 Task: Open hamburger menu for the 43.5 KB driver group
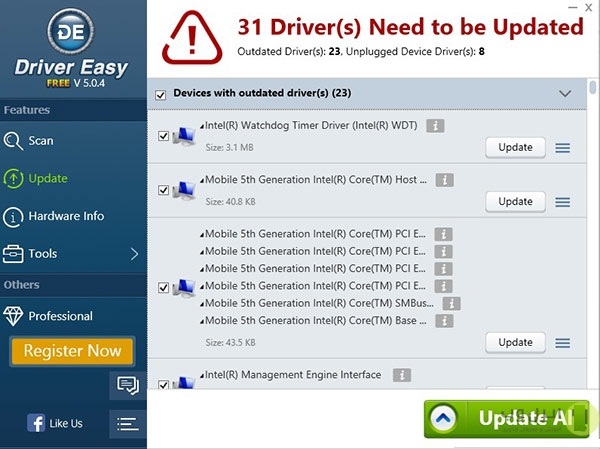click(562, 343)
